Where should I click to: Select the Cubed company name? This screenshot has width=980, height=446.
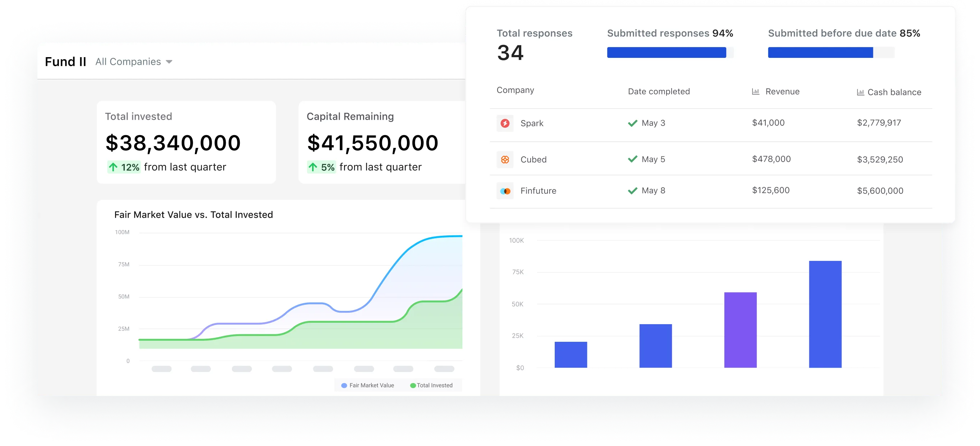click(x=533, y=160)
